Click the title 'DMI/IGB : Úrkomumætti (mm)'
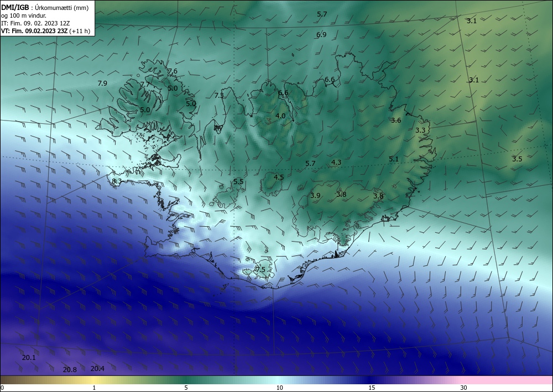This screenshot has width=553, height=392. [x=45, y=8]
